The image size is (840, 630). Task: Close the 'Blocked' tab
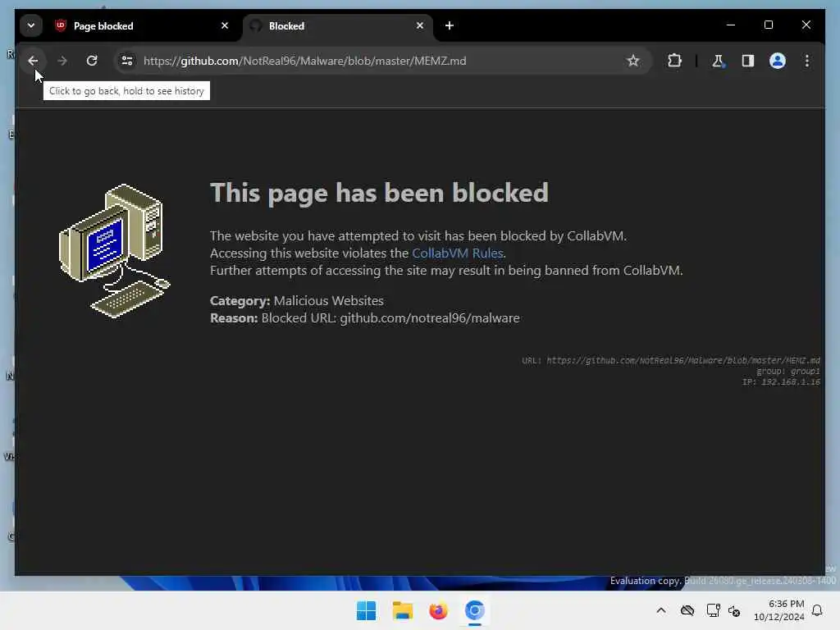tap(420, 25)
